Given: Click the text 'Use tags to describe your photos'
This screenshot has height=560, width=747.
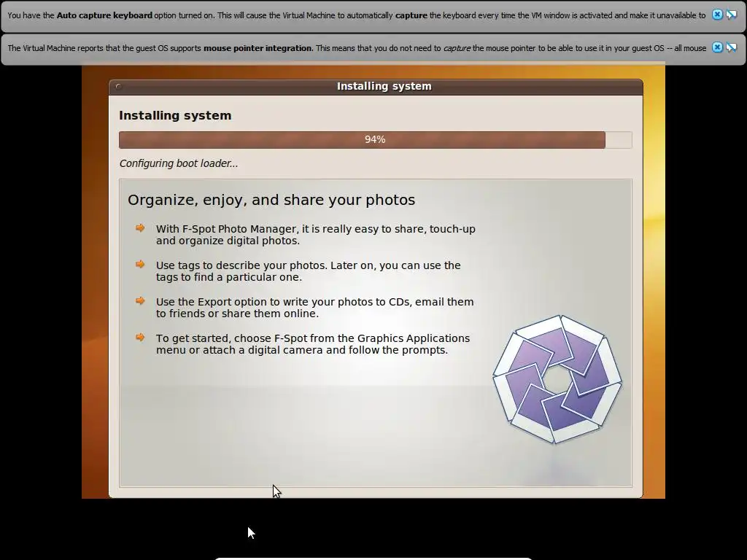Looking at the screenshot, I should click(x=241, y=265).
